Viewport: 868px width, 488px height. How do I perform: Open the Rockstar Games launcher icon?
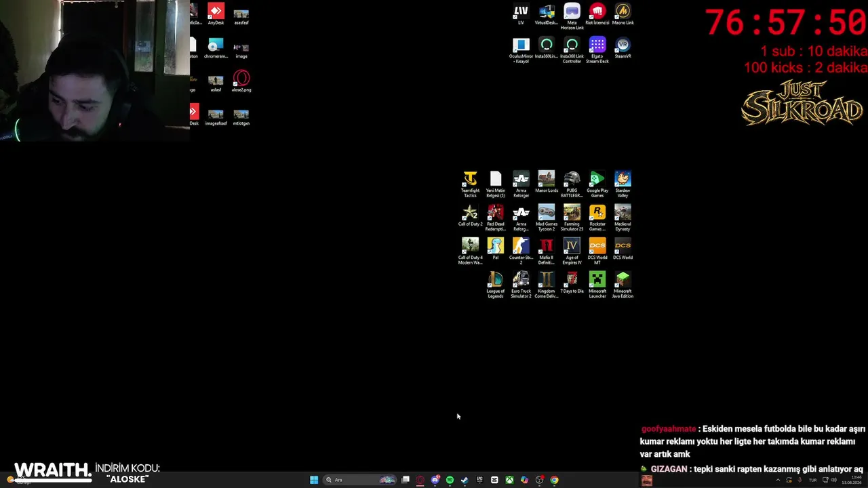tap(597, 218)
